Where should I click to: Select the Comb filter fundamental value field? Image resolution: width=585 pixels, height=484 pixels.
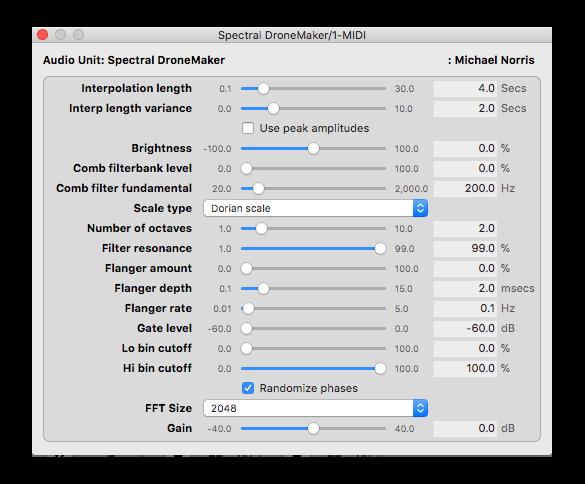point(465,188)
